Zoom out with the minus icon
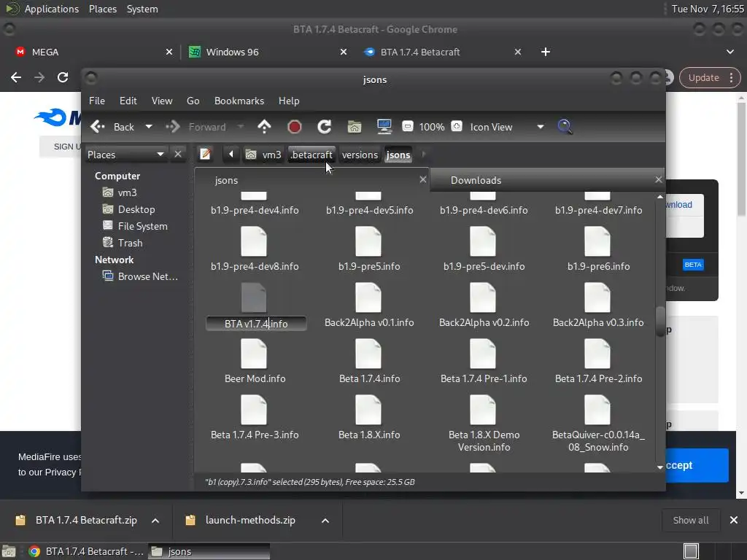The height and width of the screenshot is (560, 747). coord(407,126)
